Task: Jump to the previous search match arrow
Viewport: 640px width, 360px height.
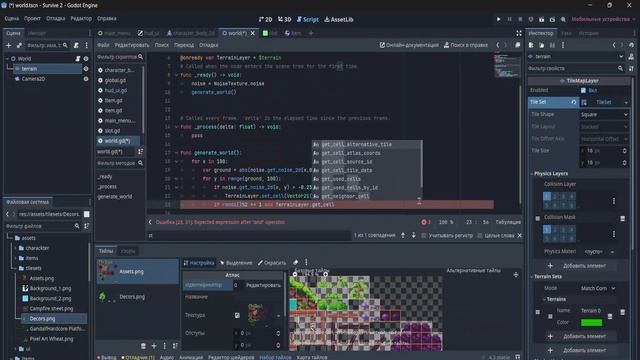Action: point(403,235)
